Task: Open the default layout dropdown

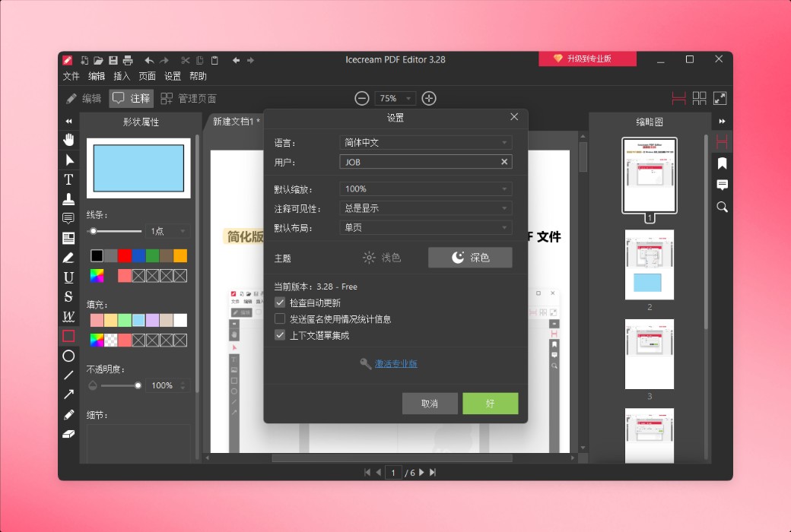Action: click(x=424, y=227)
